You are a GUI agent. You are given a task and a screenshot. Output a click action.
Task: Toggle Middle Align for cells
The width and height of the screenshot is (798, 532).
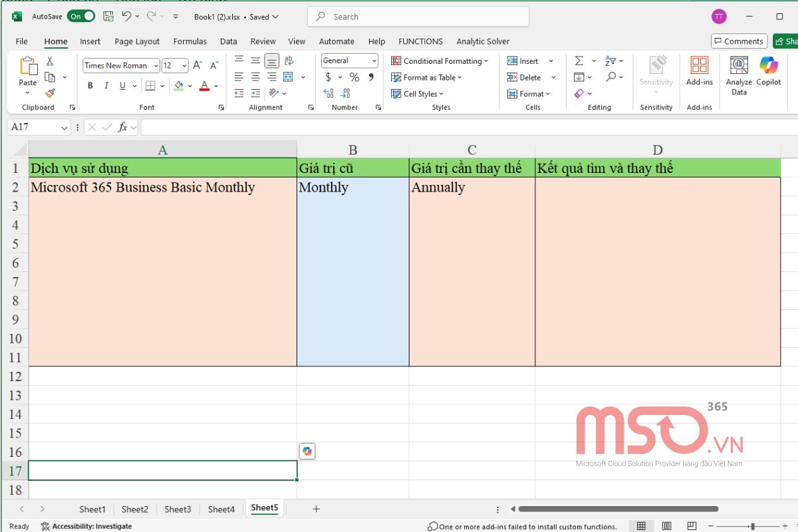click(x=255, y=61)
